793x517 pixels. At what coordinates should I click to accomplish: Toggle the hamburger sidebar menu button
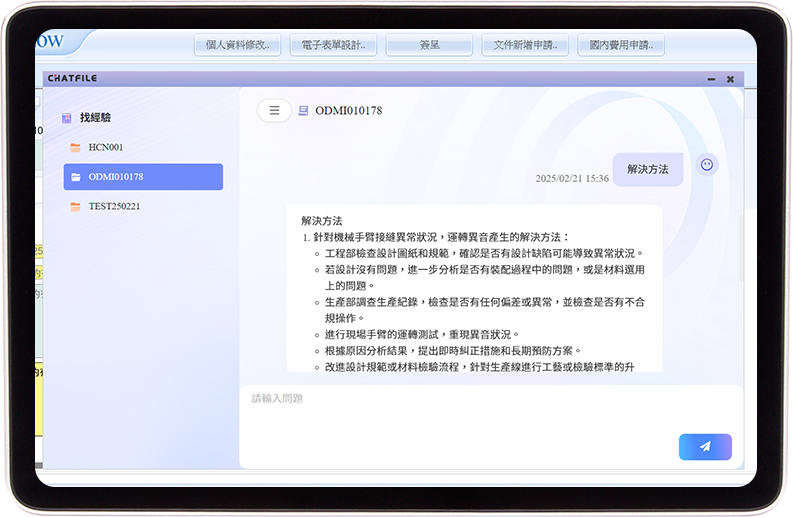[274, 111]
